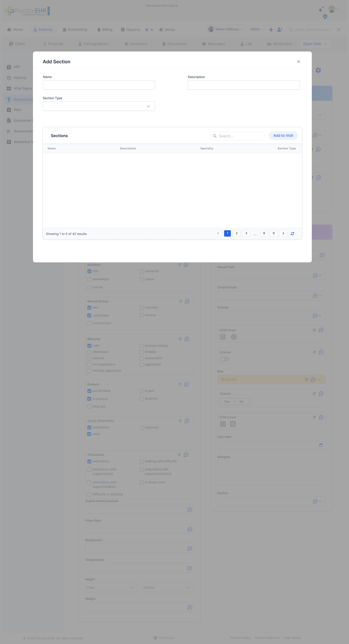Open the Scheduling menu

pos(75,29)
